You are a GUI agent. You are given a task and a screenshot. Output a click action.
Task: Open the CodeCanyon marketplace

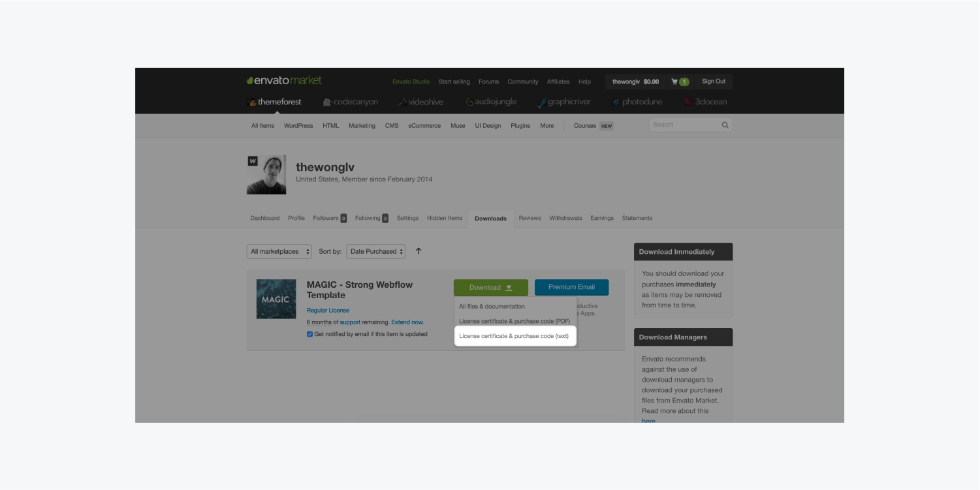pyautogui.click(x=350, y=102)
